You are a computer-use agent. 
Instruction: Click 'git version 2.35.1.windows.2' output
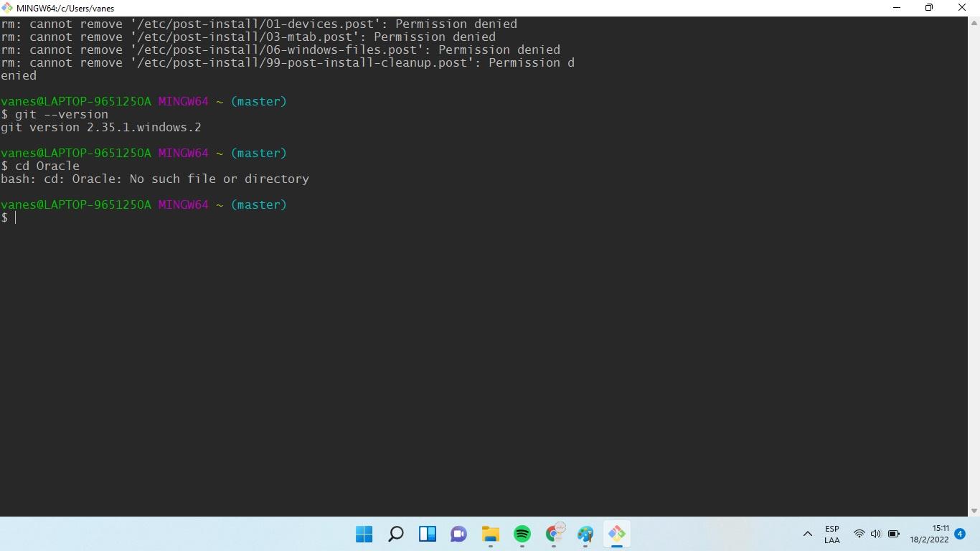click(x=101, y=127)
